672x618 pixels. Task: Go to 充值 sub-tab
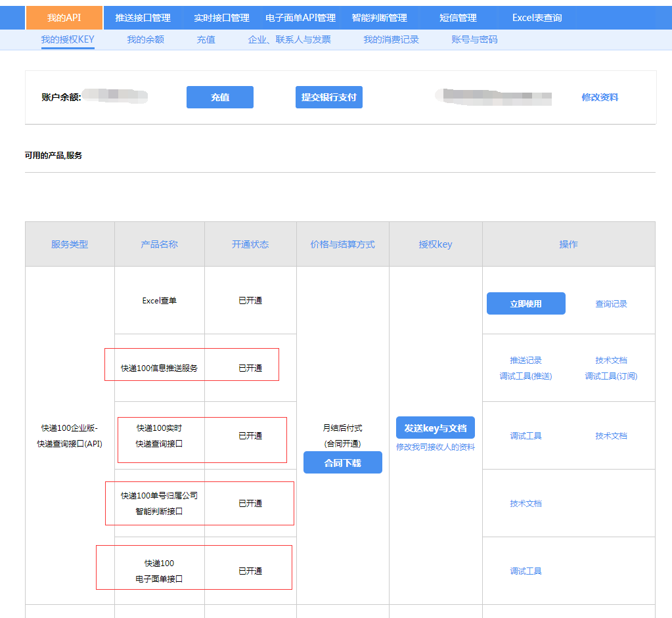coord(206,39)
